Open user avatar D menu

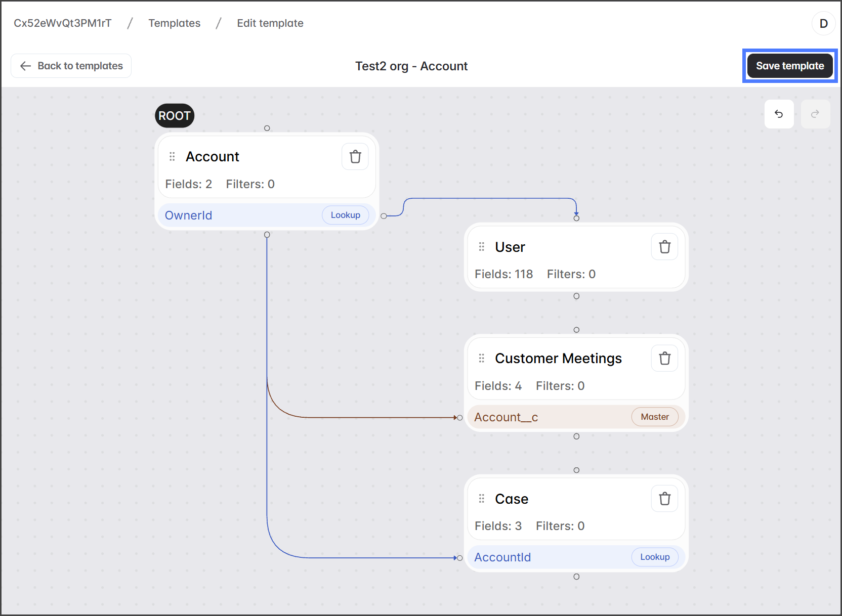[x=823, y=24]
